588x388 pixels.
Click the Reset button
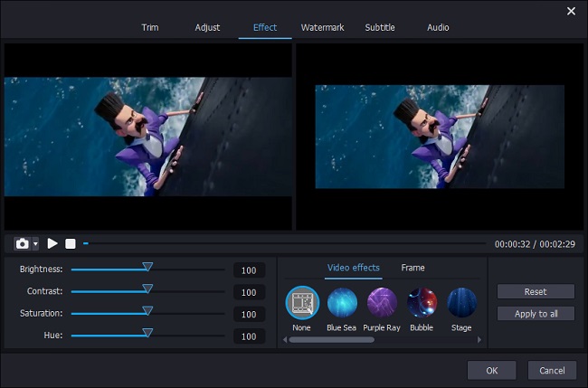(536, 291)
